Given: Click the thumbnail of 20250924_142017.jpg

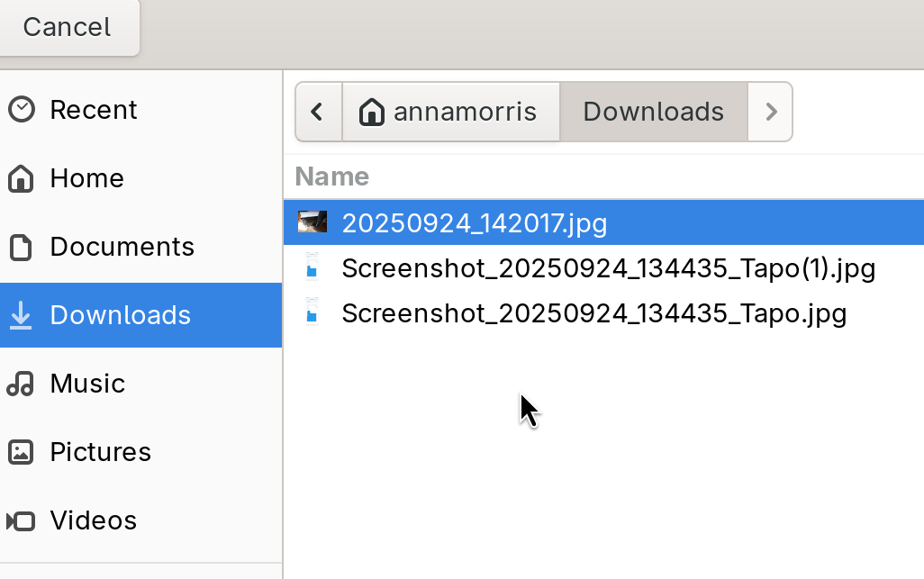Looking at the screenshot, I should pyautogui.click(x=313, y=222).
